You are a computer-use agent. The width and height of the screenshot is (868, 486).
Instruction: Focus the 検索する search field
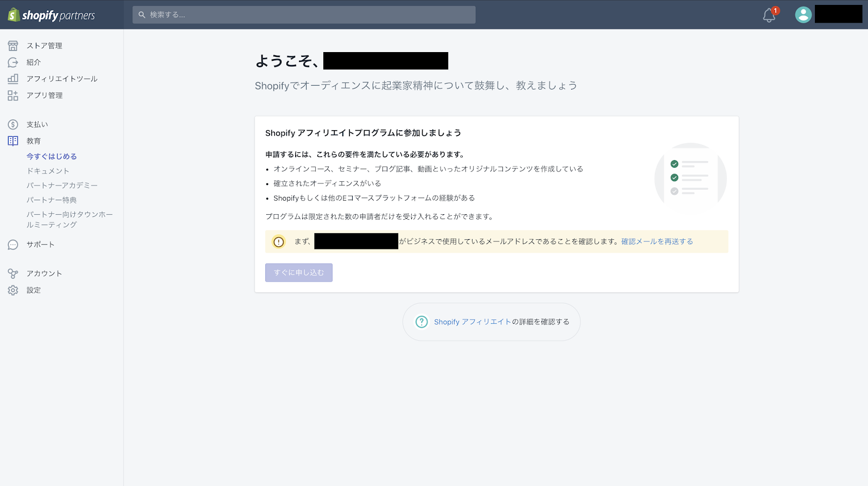(304, 15)
